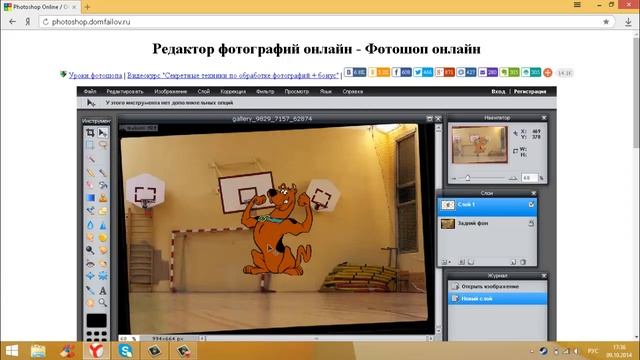Select the Text tool
The height and width of the screenshot is (360, 640).
click(x=103, y=290)
